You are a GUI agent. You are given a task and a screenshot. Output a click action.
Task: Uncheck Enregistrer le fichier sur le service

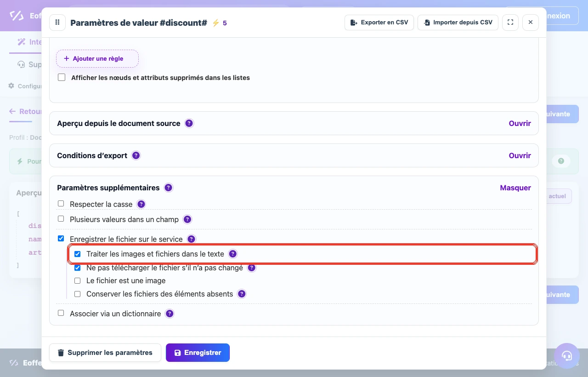point(61,239)
